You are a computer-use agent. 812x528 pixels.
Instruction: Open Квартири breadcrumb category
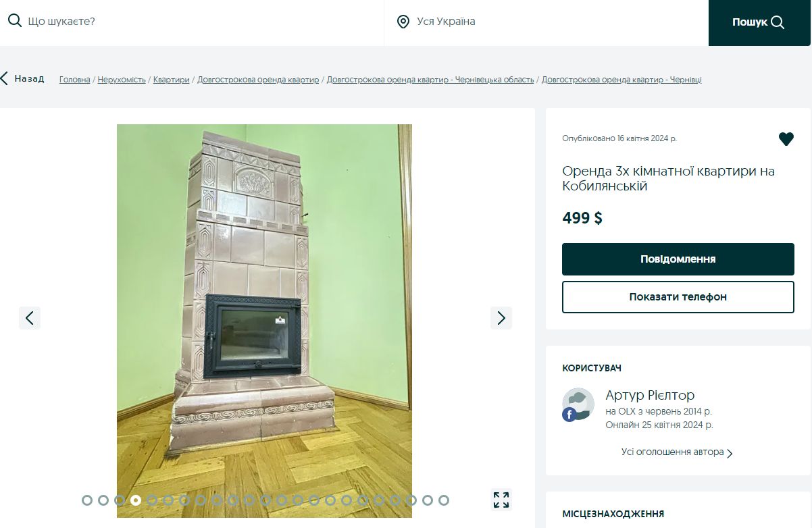tap(171, 80)
